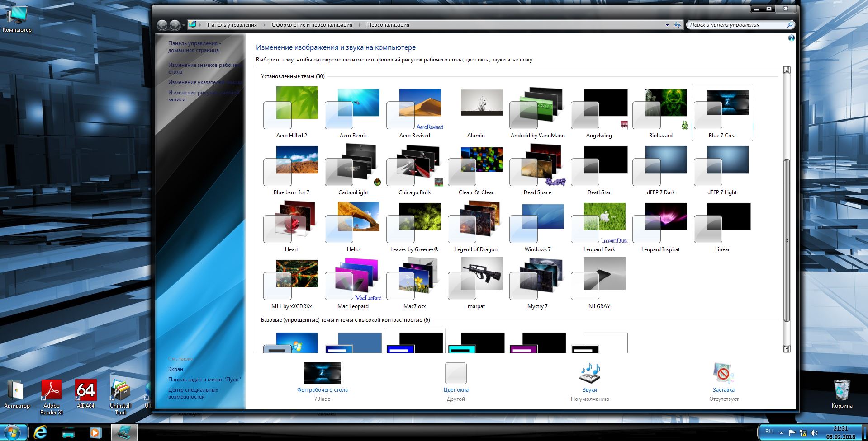Choose the Leopard Dark theme
This screenshot has width=868, height=441.
pyautogui.click(x=599, y=227)
